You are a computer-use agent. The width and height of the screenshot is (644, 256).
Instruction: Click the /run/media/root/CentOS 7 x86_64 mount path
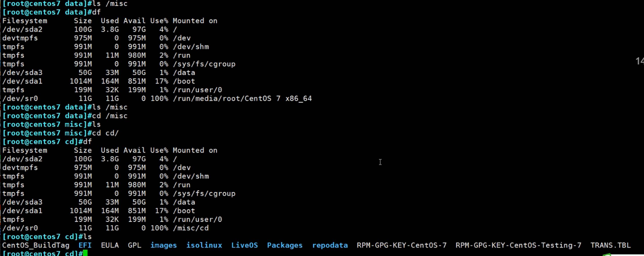click(242, 98)
